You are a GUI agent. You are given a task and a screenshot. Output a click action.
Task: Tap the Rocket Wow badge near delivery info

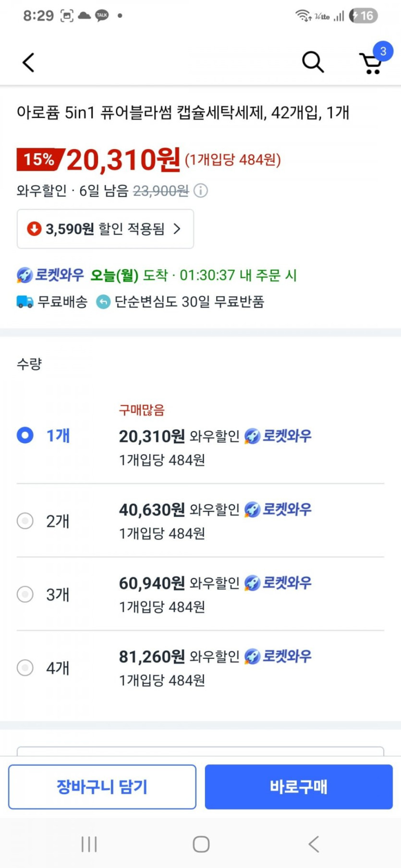pyautogui.click(x=50, y=275)
